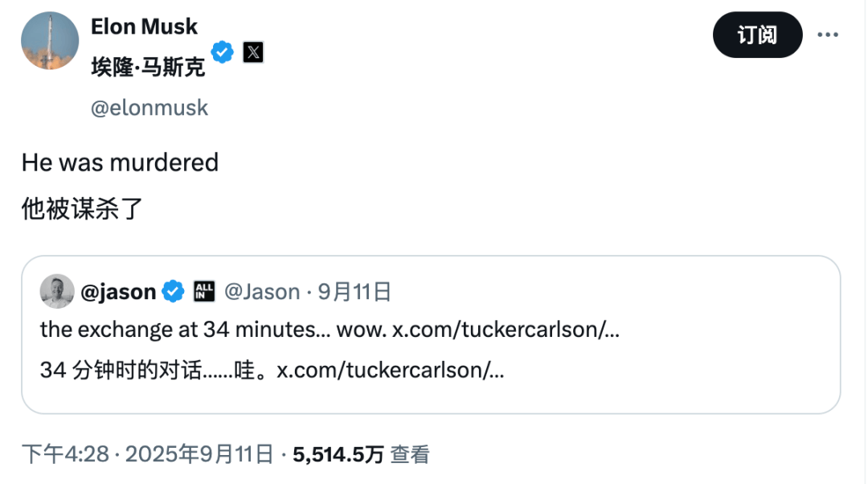Click the gray @Jason handle in quote

(262, 292)
